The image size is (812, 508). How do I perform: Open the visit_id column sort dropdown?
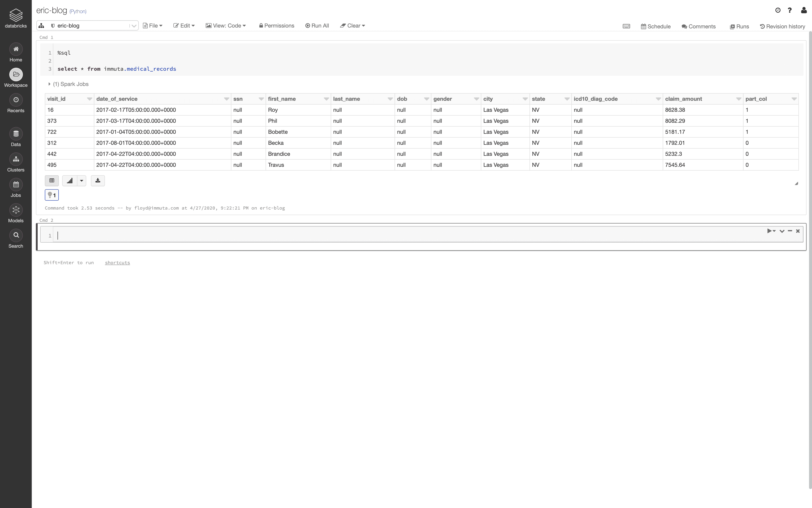(89, 99)
